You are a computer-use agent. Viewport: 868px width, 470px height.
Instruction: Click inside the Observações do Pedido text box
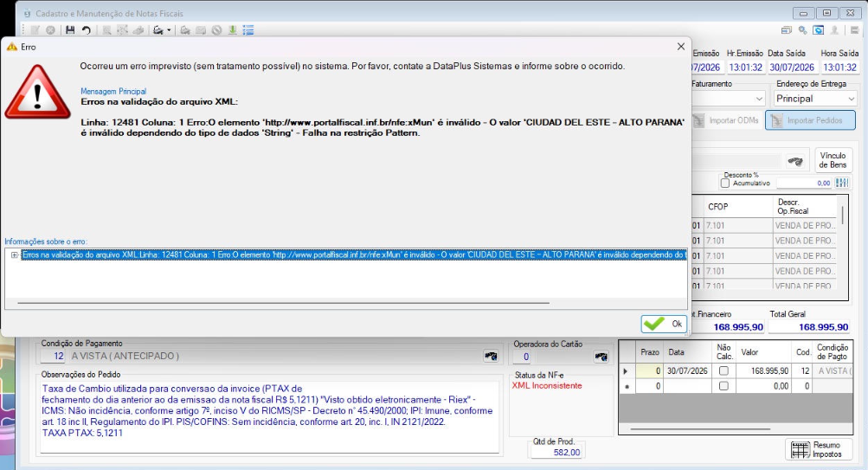pos(270,416)
